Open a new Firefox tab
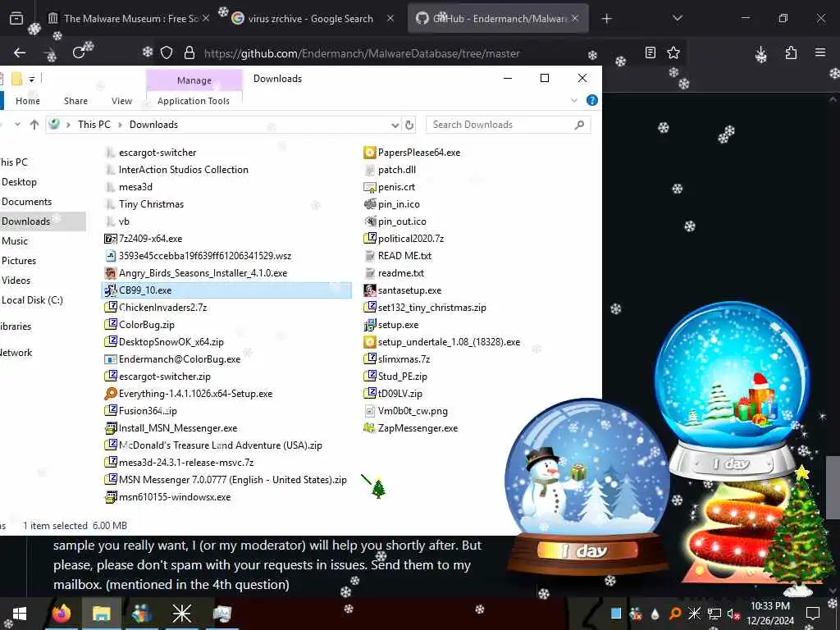 (606, 19)
